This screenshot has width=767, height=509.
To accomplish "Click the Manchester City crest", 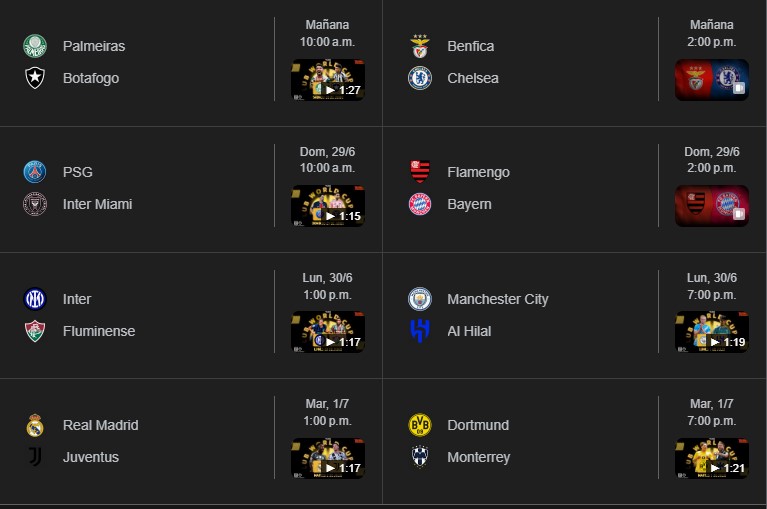I will (x=420, y=299).
